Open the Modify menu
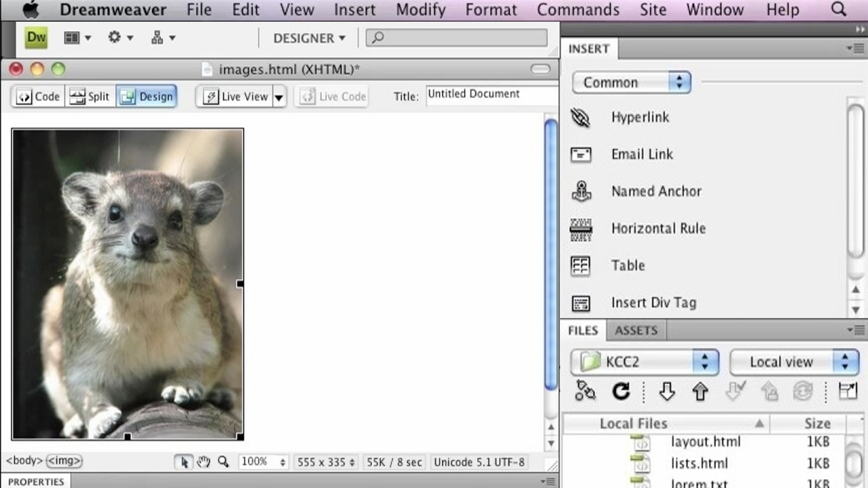Screen dimensions: 868x488 coord(420,9)
